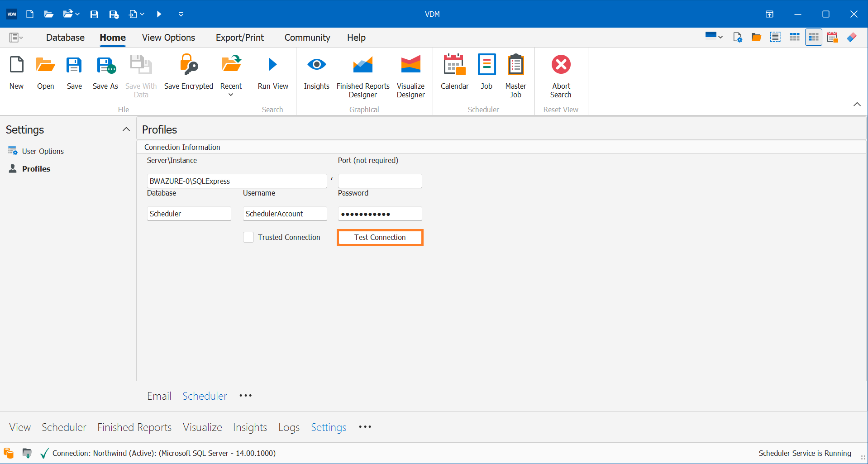
Task: Open the quick access toolbar customize arrow
Action: 181,14
